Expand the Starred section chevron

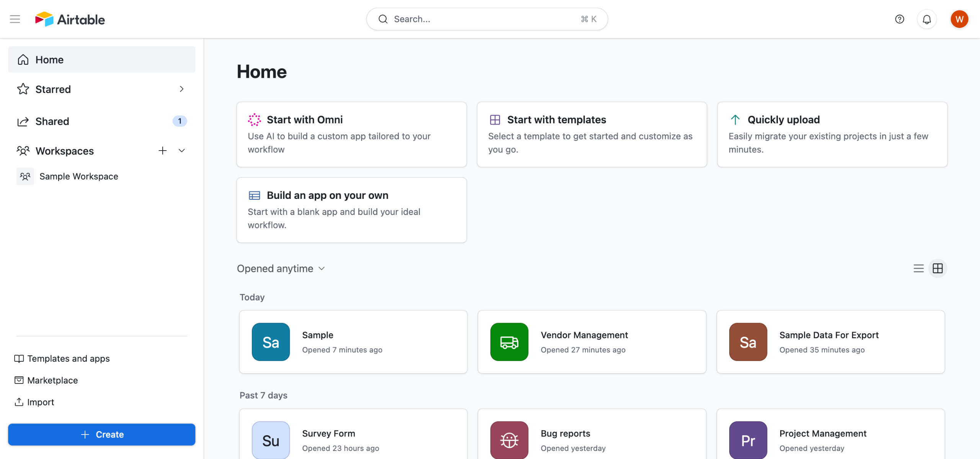pyautogui.click(x=181, y=89)
